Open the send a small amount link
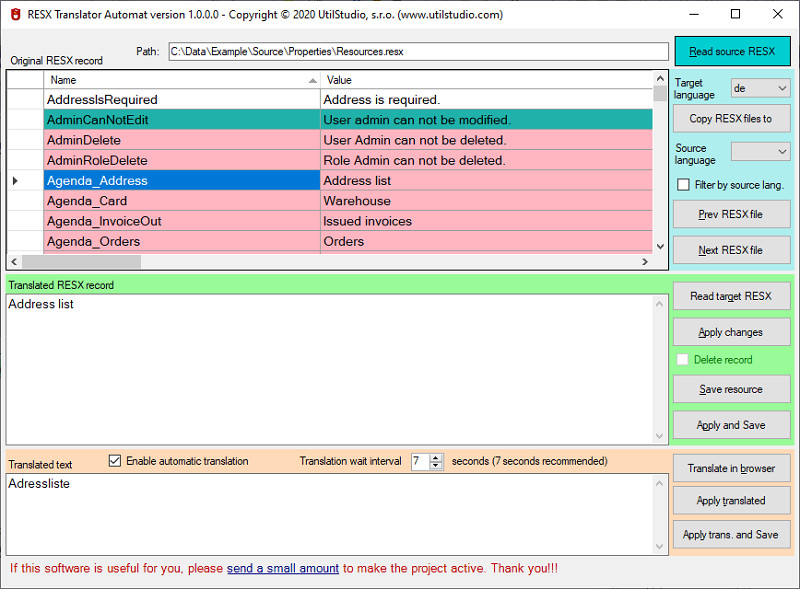Screen dimensions: 800x589 283,569
